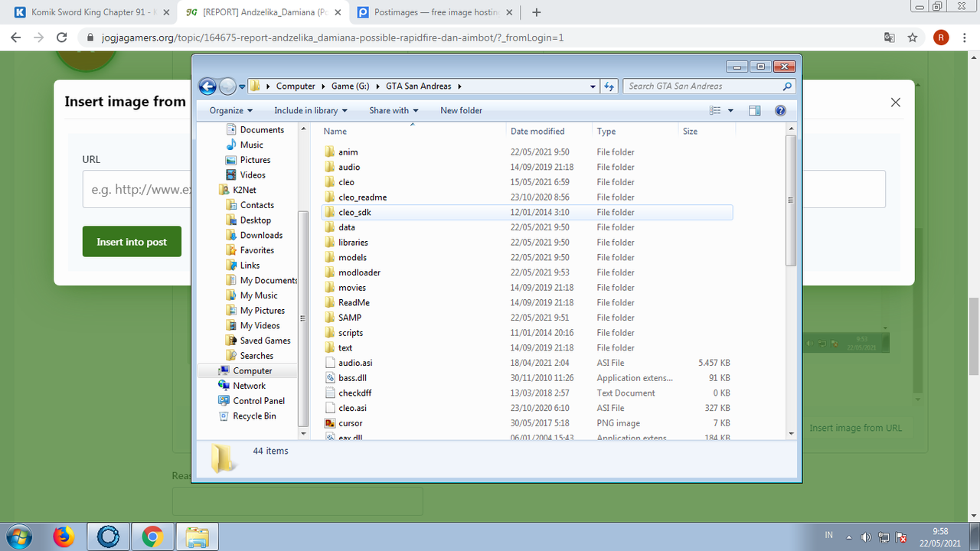Open the Windows Start menu
Viewport: 980px width, 551px height.
18,537
